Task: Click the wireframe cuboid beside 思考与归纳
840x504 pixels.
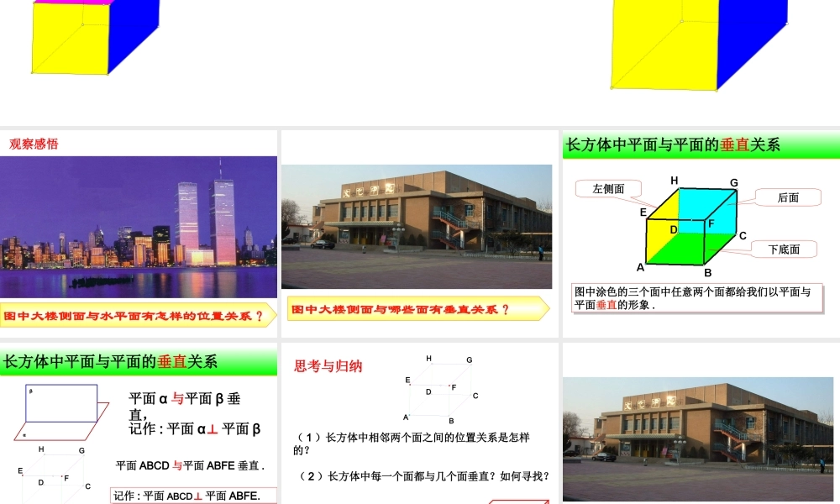Action: (442, 390)
